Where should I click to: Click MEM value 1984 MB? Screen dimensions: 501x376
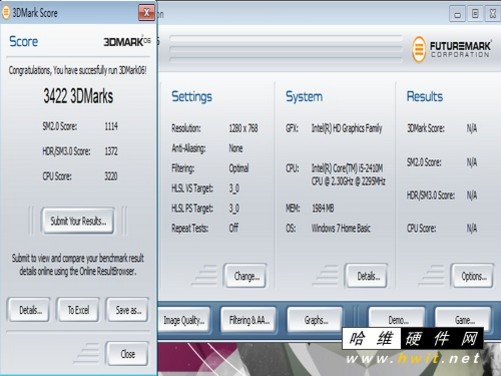pyautogui.click(x=323, y=208)
